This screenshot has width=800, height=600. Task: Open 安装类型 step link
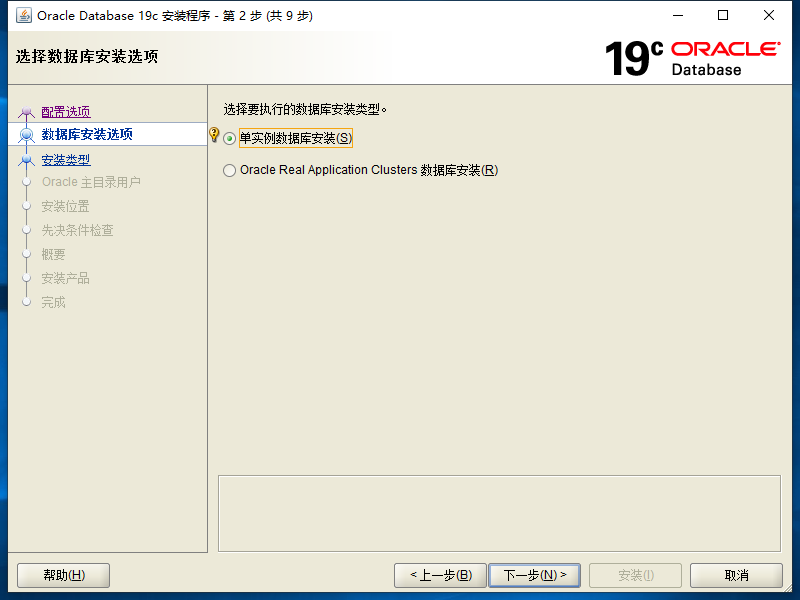[x=66, y=160]
